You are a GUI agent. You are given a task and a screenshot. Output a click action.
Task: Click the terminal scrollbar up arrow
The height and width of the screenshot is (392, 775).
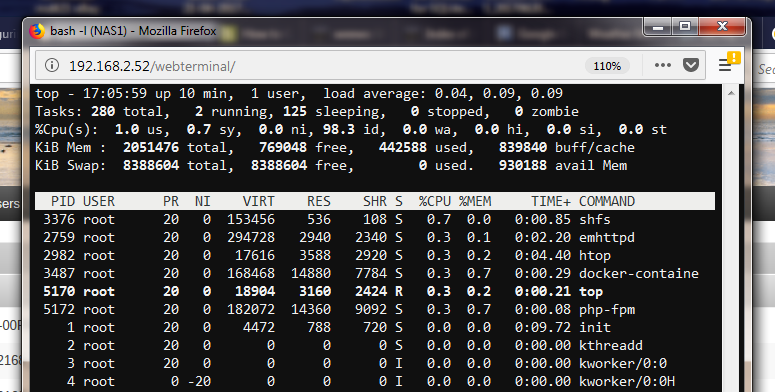[732, 93]
